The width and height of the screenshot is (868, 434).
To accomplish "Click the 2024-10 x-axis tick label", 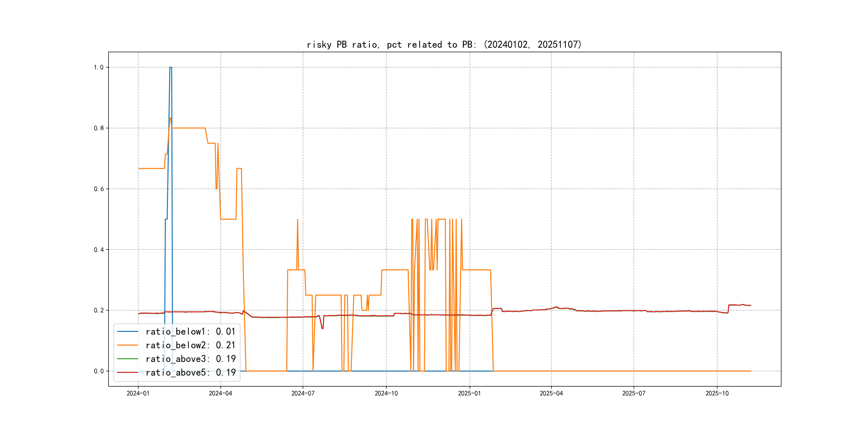I will click(386, 393).
